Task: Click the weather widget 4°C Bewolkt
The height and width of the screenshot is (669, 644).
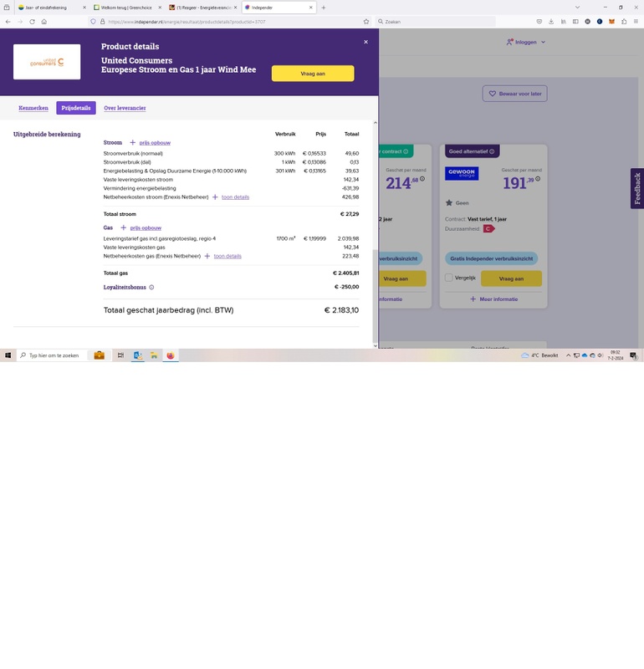Action: pyautogui.click(x=539, y=355)
